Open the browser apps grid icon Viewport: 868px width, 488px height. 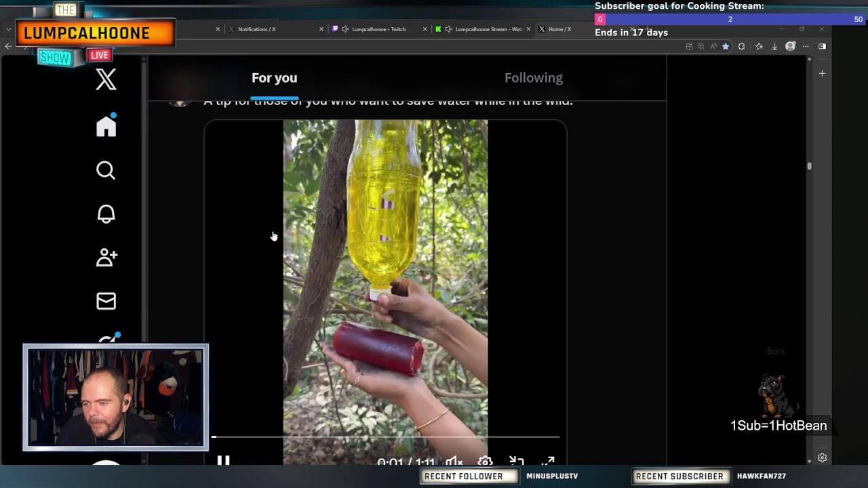pos(689,46)
